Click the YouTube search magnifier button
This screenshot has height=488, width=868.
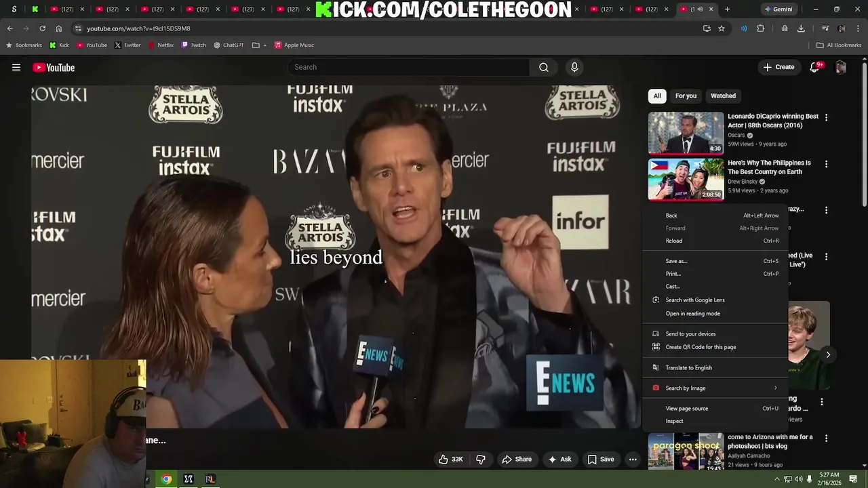[x=544, y=67]
